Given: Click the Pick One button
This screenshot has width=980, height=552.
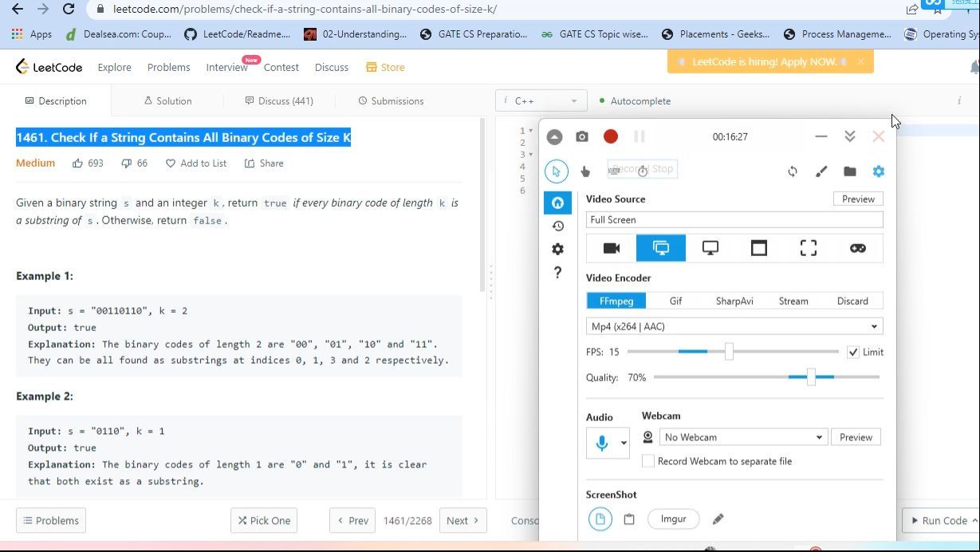Looking at the screenshot, I should 263,521.
